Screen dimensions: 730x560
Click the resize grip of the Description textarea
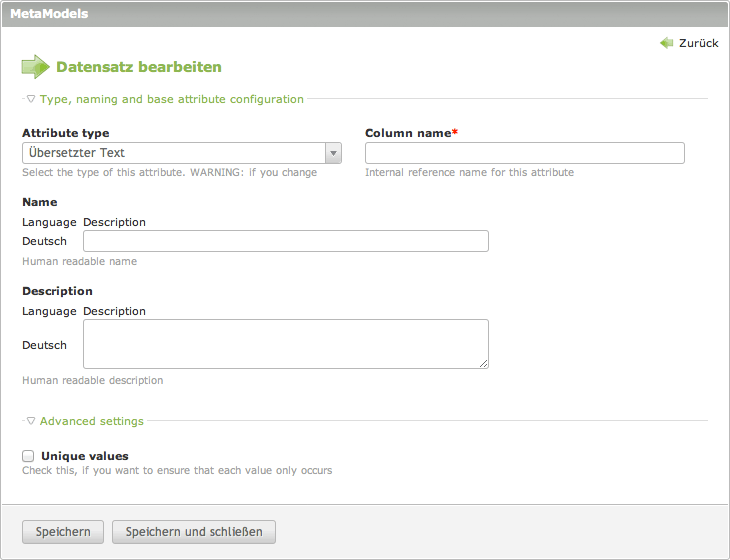pyautogui.click(x=484, y=363)
